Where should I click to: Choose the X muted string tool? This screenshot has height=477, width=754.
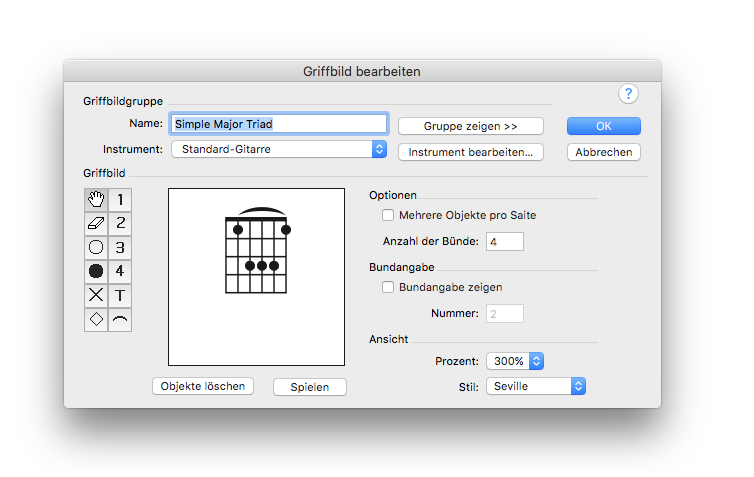point(96,295)
